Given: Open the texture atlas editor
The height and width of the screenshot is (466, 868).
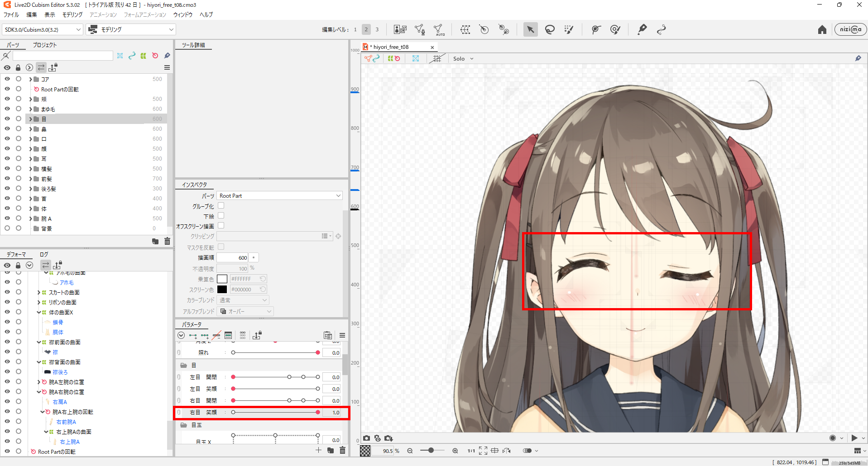Looking at the screenshot, I should click(x=400, y=29).
